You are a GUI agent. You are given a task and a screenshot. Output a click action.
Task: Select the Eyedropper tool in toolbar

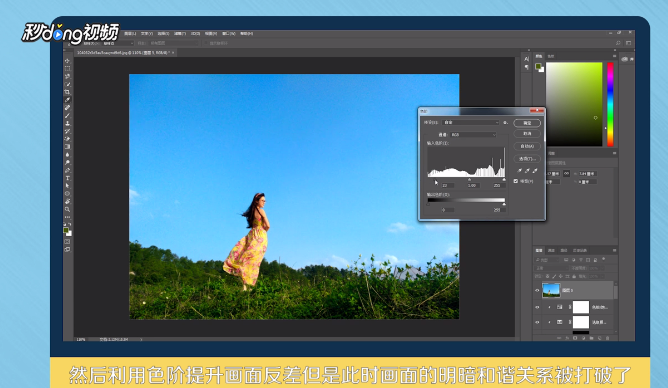click(x=67, y=100)
